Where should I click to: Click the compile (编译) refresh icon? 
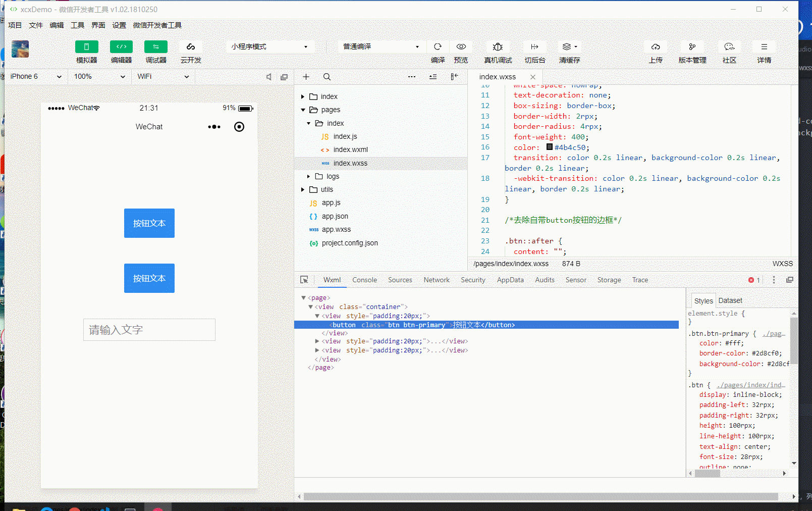click(438, 46)
